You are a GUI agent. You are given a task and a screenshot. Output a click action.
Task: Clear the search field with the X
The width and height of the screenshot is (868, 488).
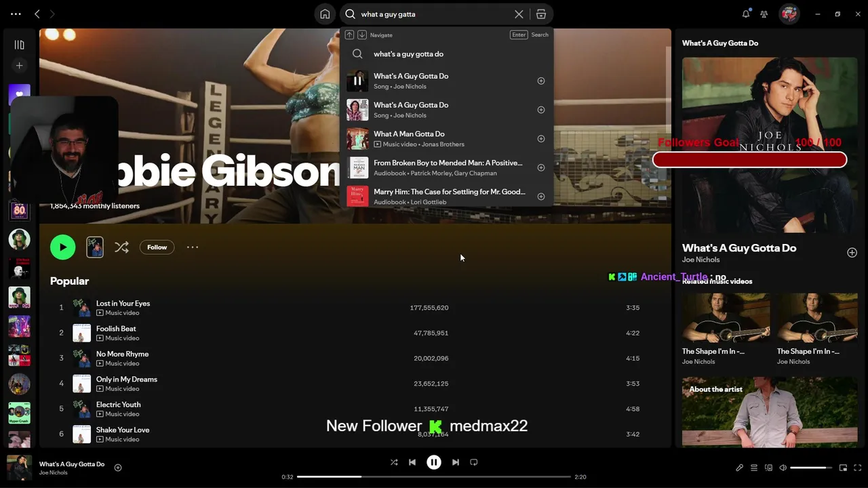pyautogui.click(x=519, y=14)
